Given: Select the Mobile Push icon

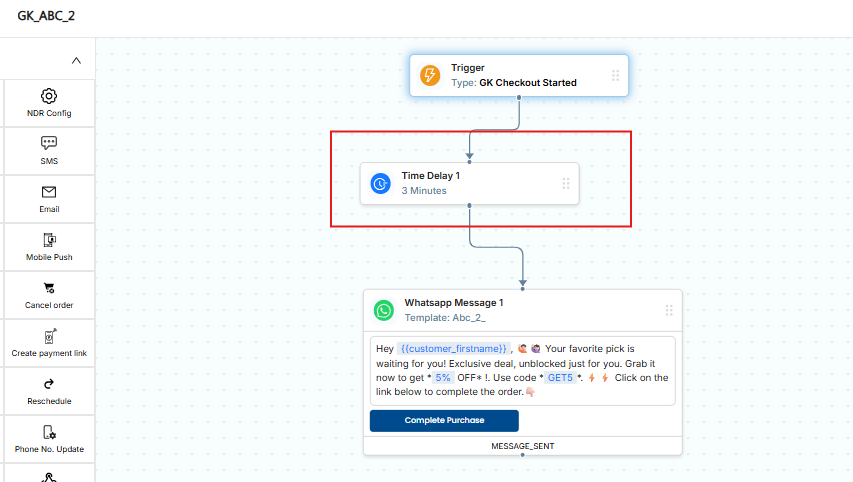Looking at the screenshot, I should point(50,240).
